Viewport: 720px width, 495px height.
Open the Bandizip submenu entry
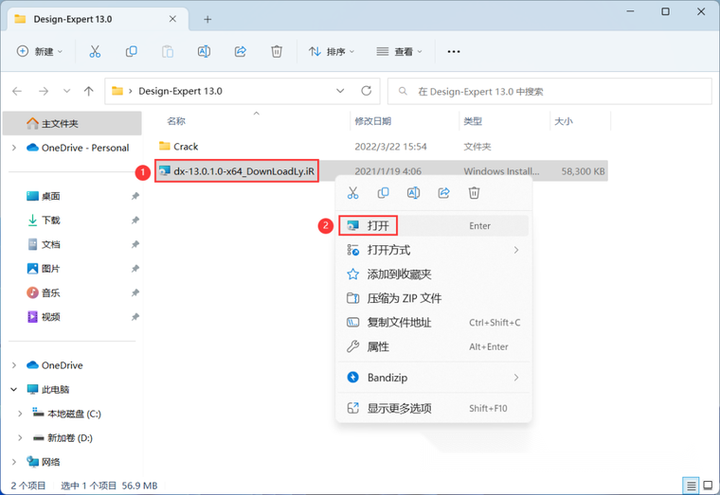click(x=433, y=377)
